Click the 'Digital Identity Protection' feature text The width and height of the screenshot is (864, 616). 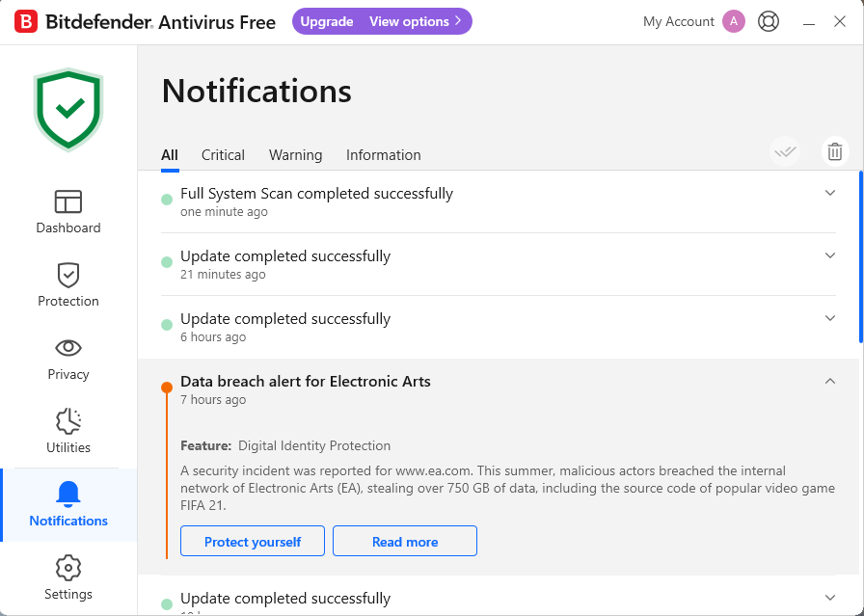pyautogui.click(x=314, y=445)
